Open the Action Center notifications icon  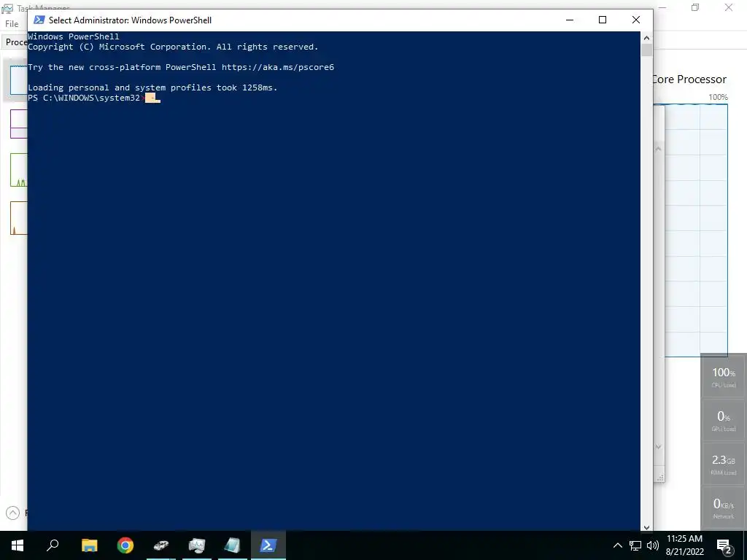coord(724,546)
